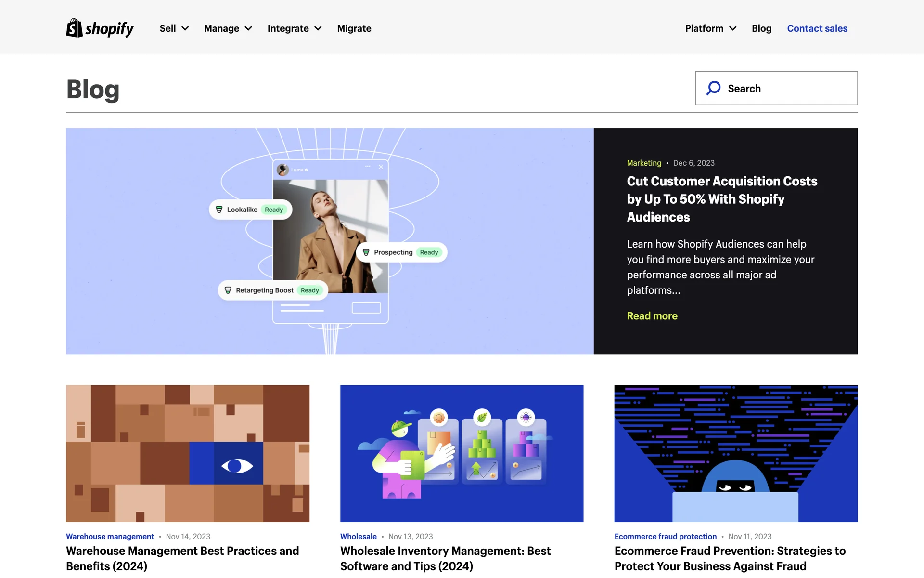The image size is (924, 578).
Task: Click the Warehouse management category link
Action: [110, 536]
